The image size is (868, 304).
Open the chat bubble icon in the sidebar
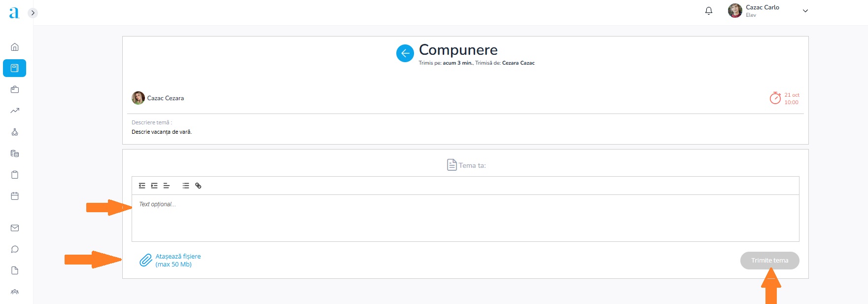tap(15, 249)
